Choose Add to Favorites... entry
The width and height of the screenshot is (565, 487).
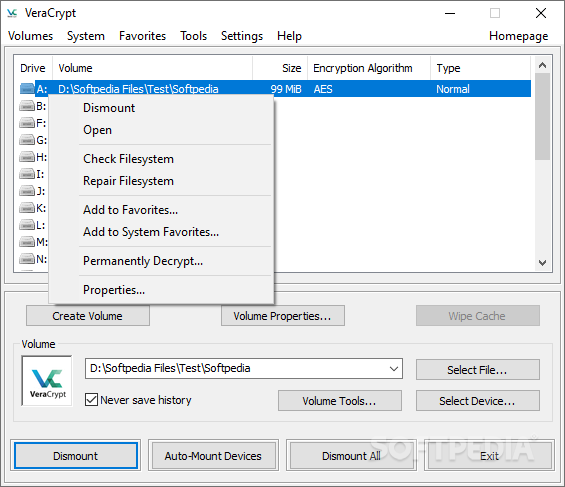point(161,210)
